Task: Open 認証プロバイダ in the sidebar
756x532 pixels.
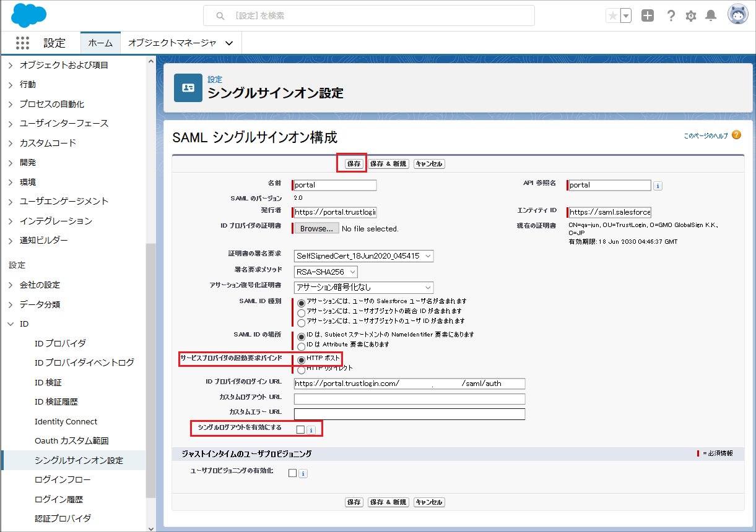Action: click(63, 518)
